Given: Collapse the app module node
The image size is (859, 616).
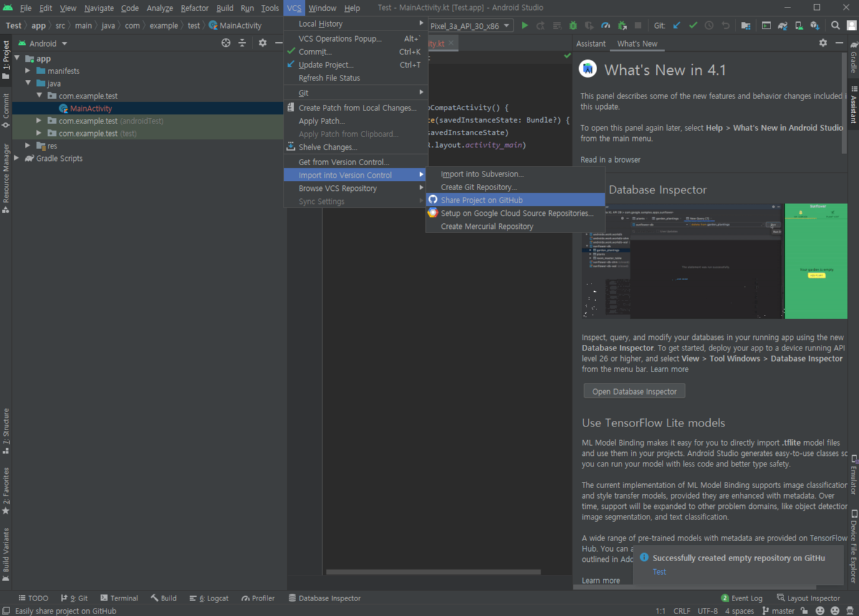Looking at the screenshot, I should point(17,58).
